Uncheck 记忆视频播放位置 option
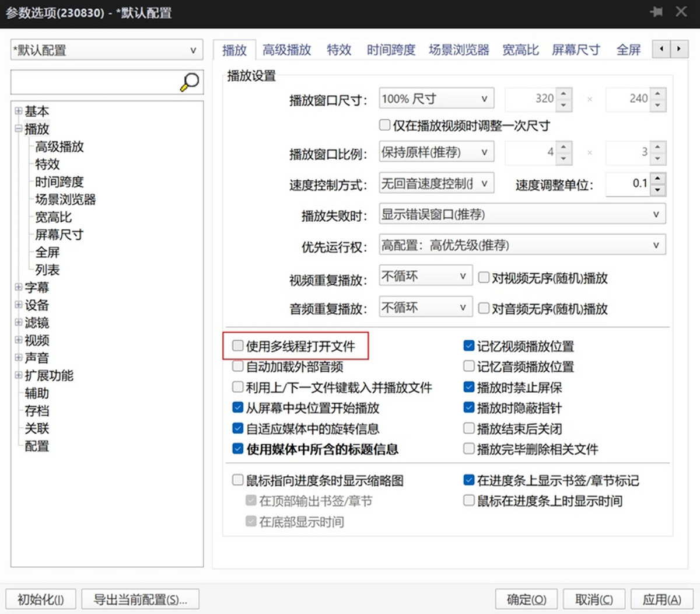 pos(469,346)
